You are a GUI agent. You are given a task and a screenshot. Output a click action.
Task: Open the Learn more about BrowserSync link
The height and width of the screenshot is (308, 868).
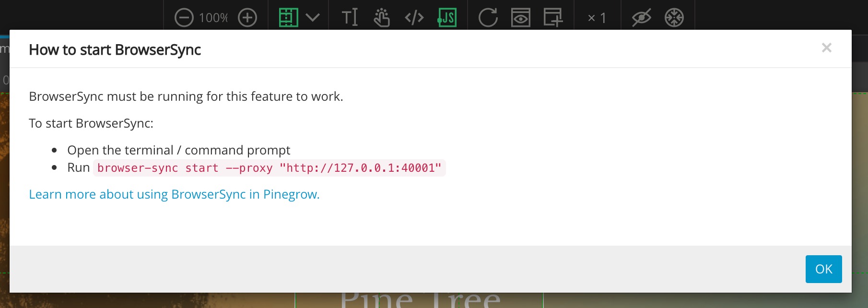[174, 194]
